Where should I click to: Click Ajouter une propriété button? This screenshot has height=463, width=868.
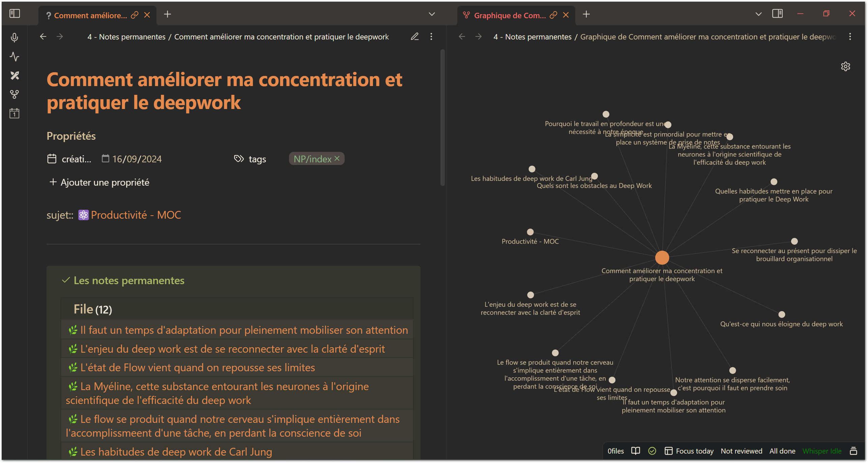[x=99, y=182]
